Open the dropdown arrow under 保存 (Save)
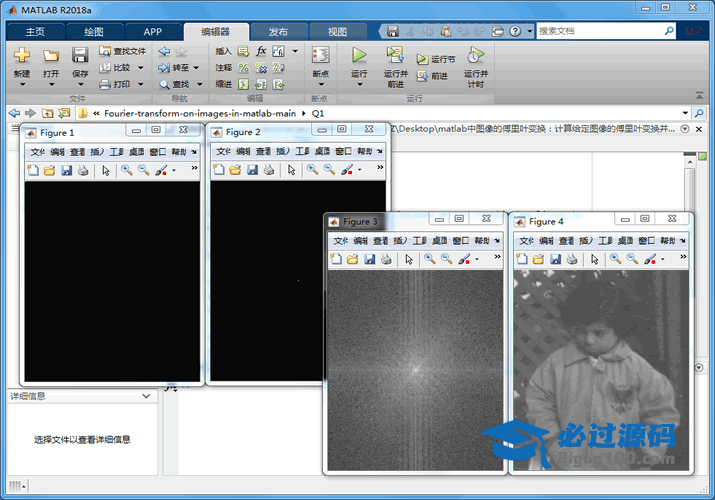Viewport: 715px width, 500px height. point(80,84)
